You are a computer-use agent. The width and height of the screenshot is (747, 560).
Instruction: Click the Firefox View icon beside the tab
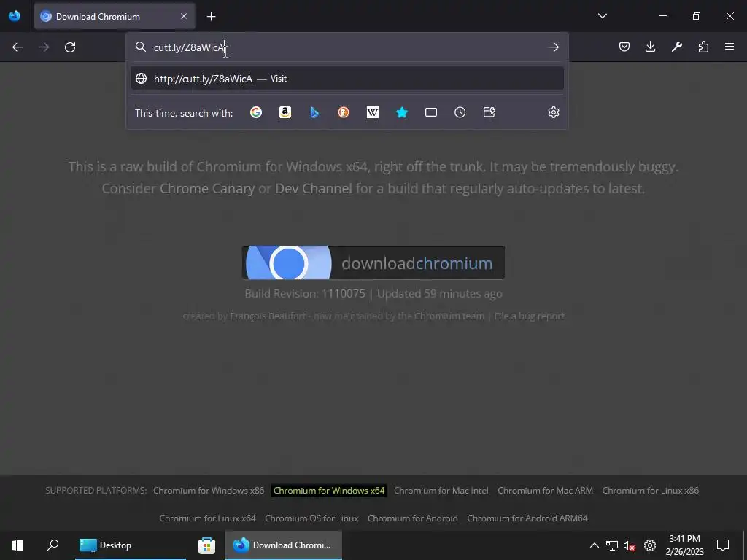[15, 16]
